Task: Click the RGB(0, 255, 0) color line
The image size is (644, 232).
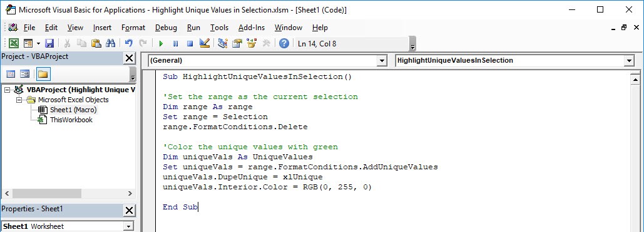Action: tap(267, 187)
